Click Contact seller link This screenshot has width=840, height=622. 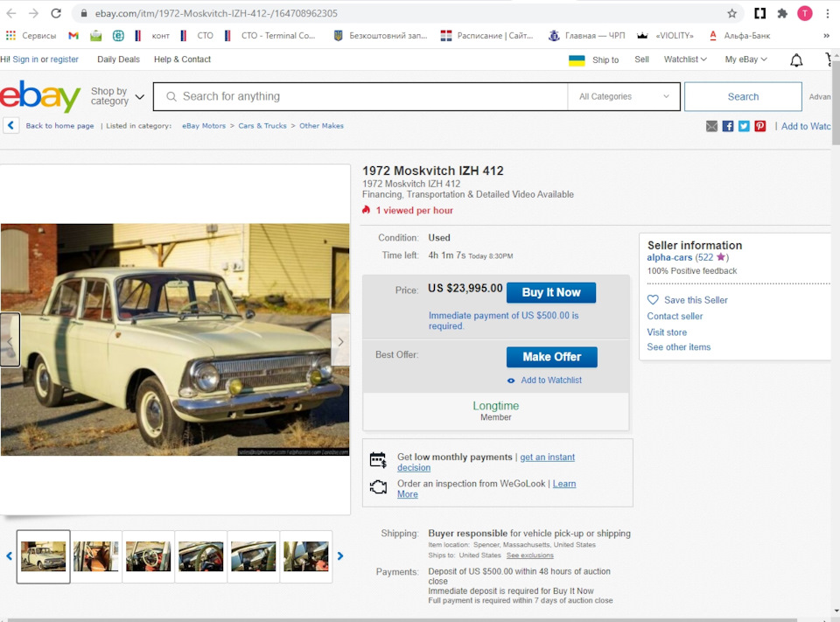pyautogui.click(x=675, y=316)
